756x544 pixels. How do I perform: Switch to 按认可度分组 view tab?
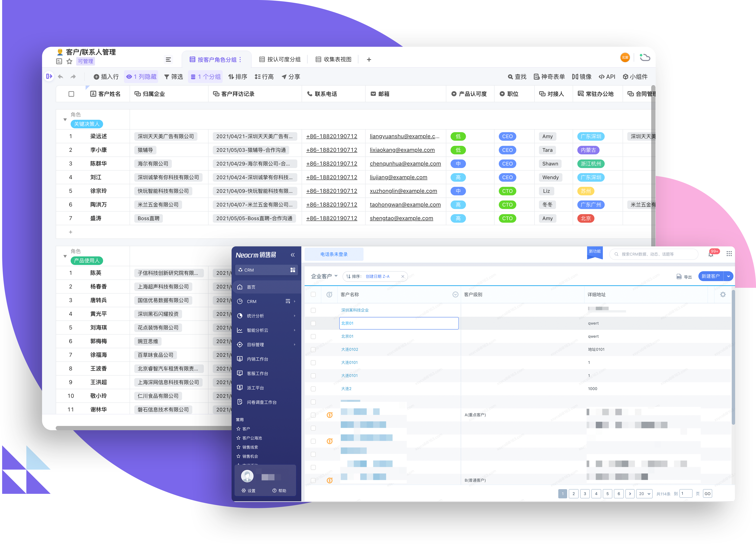pos(280,59)
